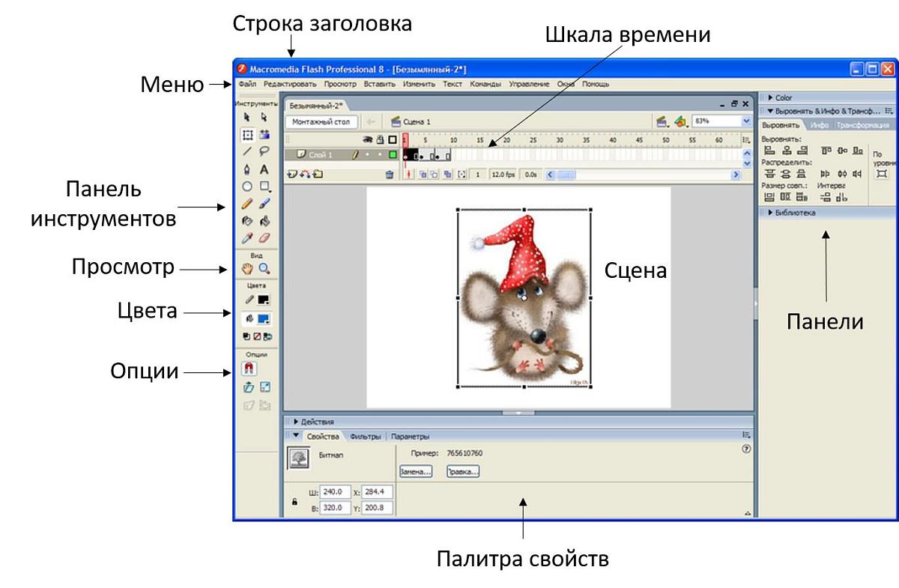Toggle green outline square on Слой 1
899x588 pixels.
[393, 155]
